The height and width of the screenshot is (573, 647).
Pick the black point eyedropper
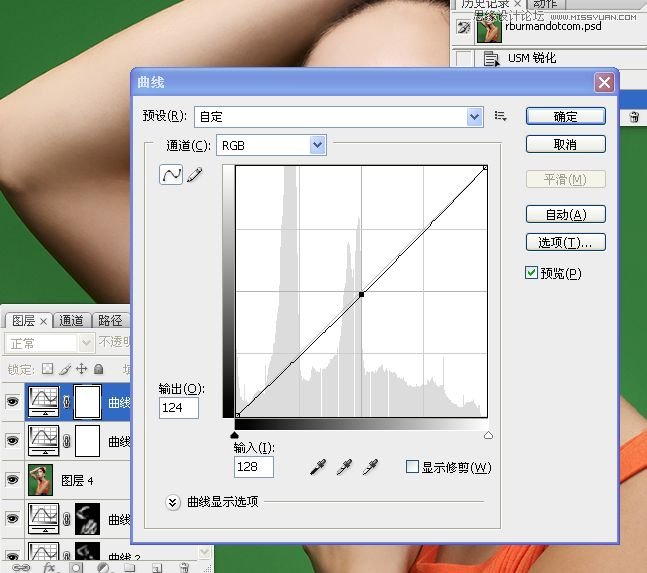point(318,467)
